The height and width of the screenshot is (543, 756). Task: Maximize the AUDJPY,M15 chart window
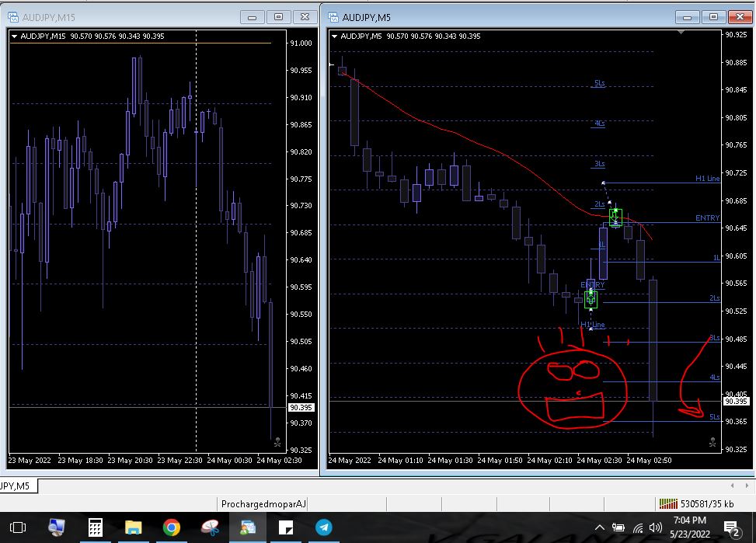278,17
